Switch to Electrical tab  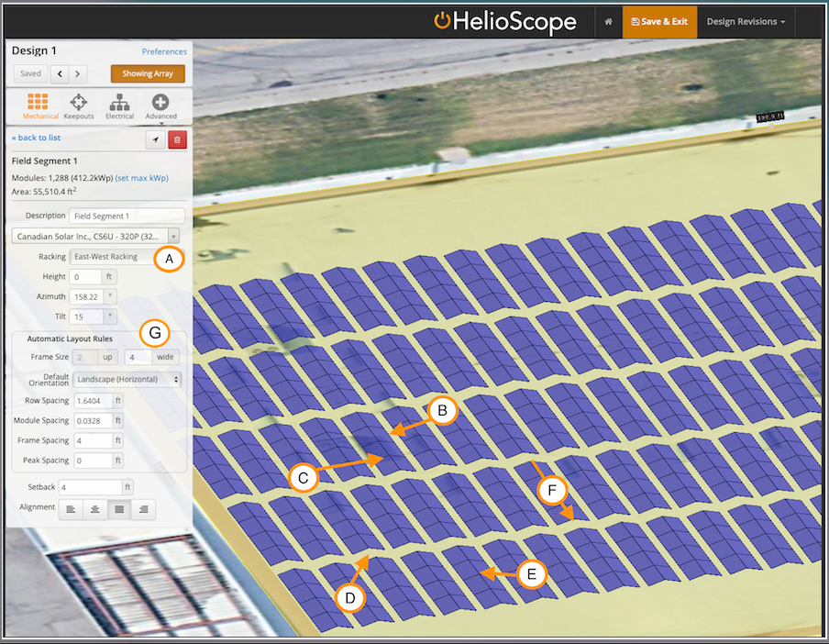point(119,106)
